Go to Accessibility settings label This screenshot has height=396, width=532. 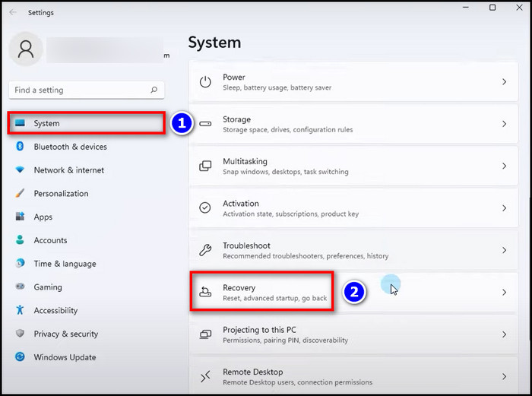[55, 310]
